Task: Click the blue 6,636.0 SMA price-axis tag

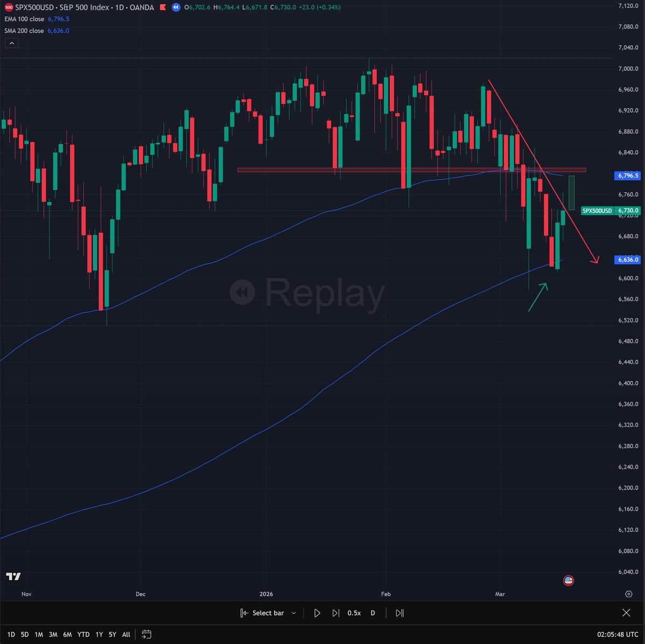Action: pyautogui.click(x=627, y=260)
